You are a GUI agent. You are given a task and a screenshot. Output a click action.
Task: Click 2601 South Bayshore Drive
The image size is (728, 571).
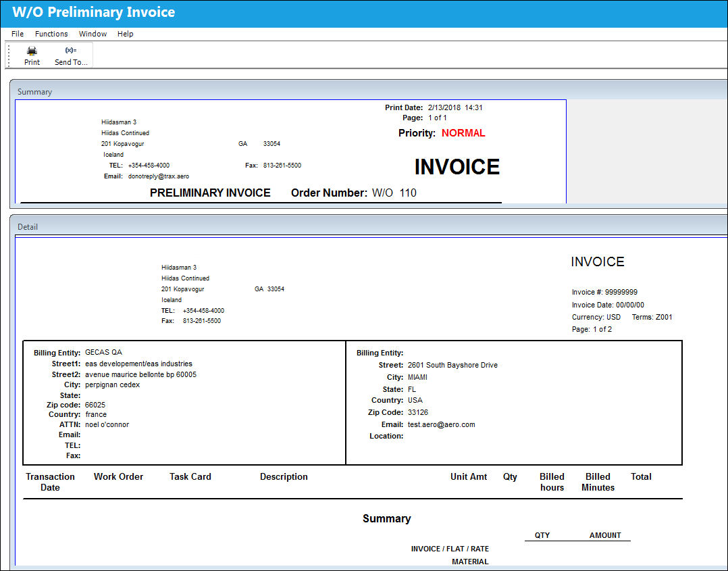(x=452, y=365)
